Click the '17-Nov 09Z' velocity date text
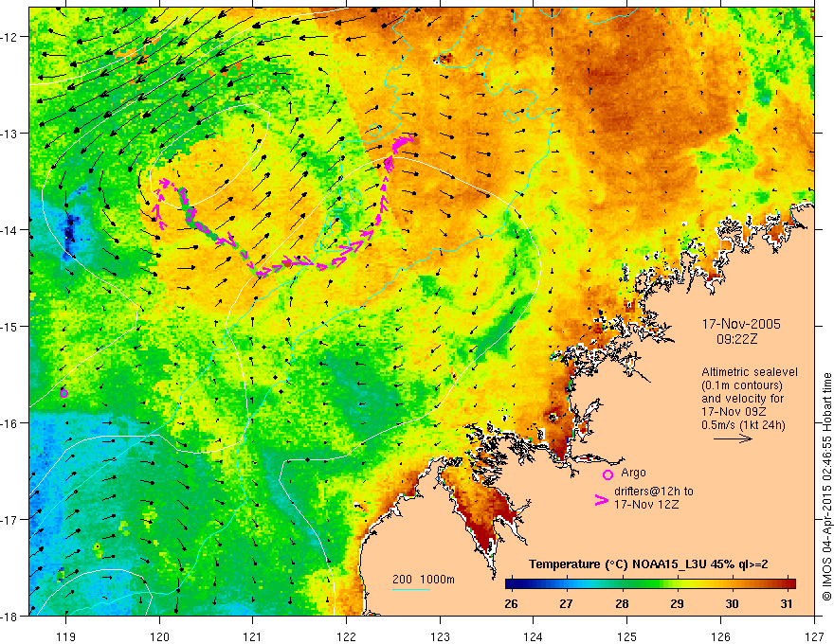 pyautogui.click(x=734, y=412)
